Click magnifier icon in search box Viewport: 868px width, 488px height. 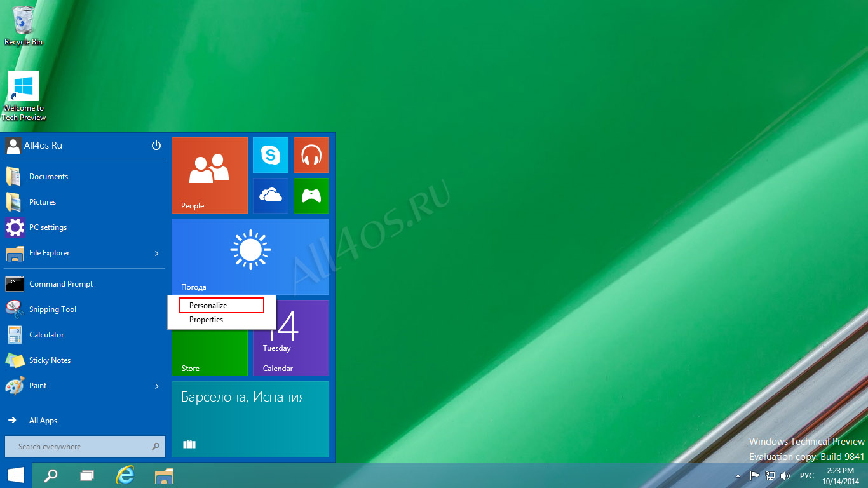(x=156, y=447)
